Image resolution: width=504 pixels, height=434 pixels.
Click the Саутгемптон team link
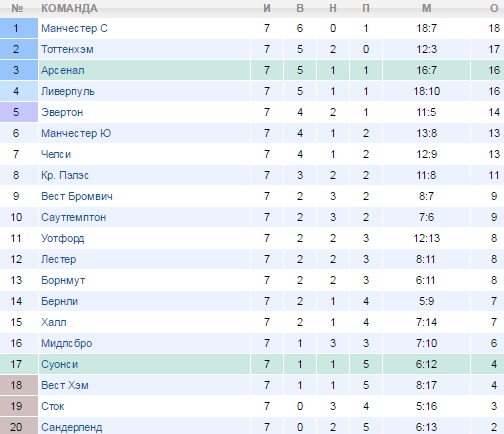73,217
